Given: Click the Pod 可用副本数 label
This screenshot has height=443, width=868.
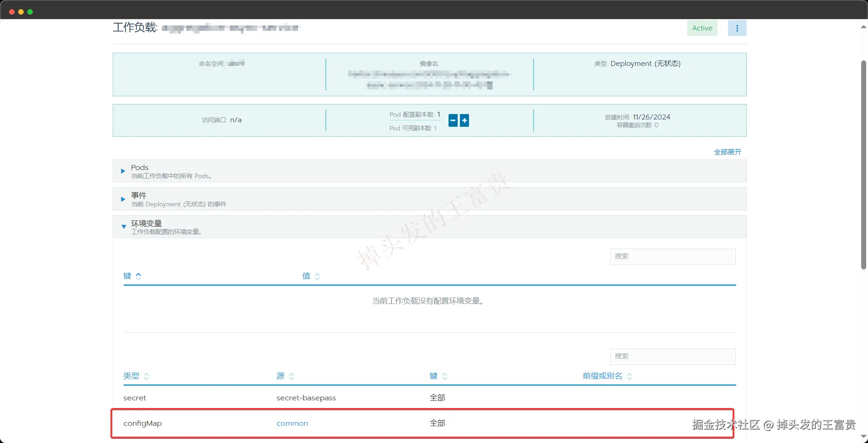Looking at the screenshot, I should 410,128.
